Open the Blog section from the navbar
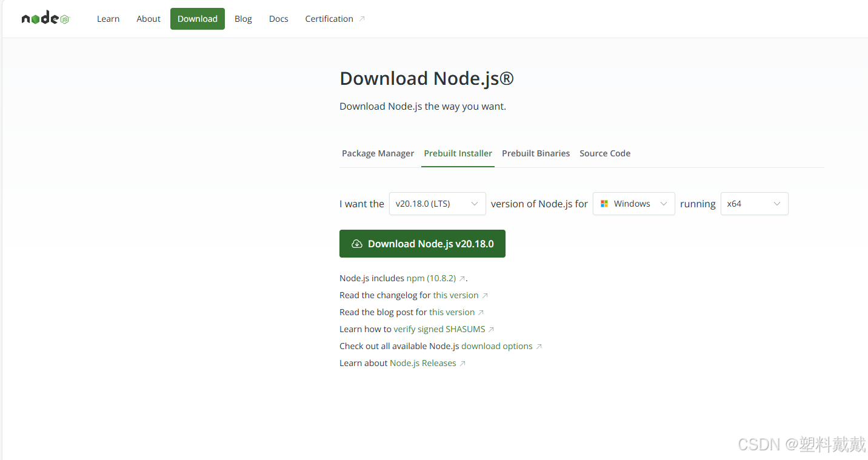This screenshot has width=868, height=460. point(243,19)
